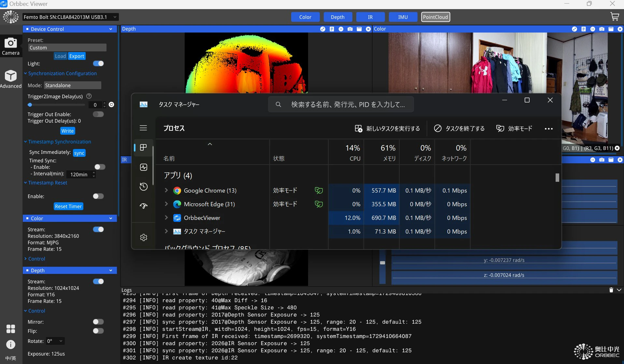The image size is (624, 364).
Task: Expand the Microsoft Edge process group
Action: pyautogui.click(x=166, y=204)
